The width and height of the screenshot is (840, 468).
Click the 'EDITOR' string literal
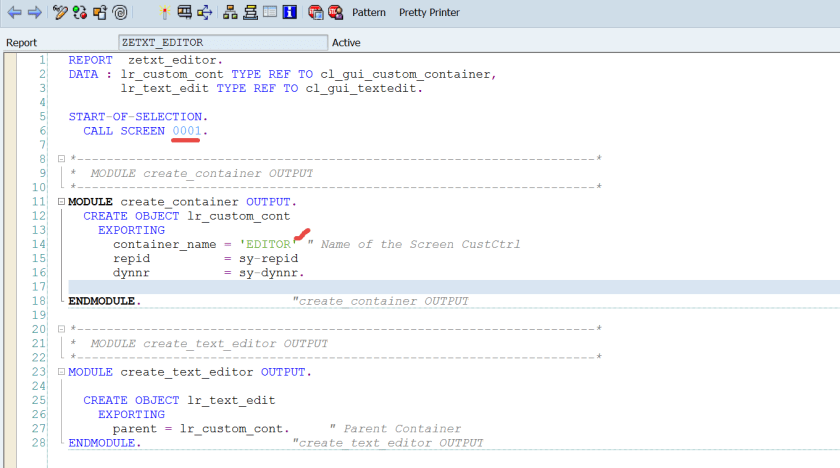[x=268, y=245]
